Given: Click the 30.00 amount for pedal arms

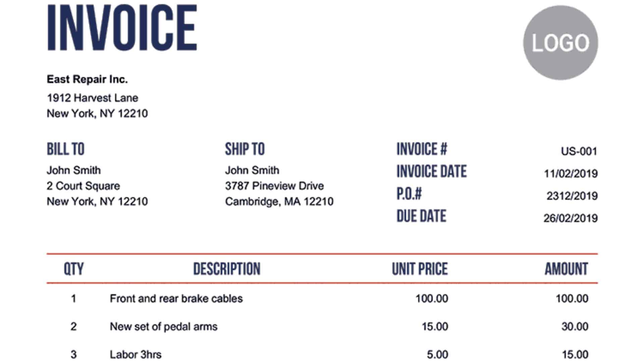Looking at the screenshot, I should click(x=575, y=326).
